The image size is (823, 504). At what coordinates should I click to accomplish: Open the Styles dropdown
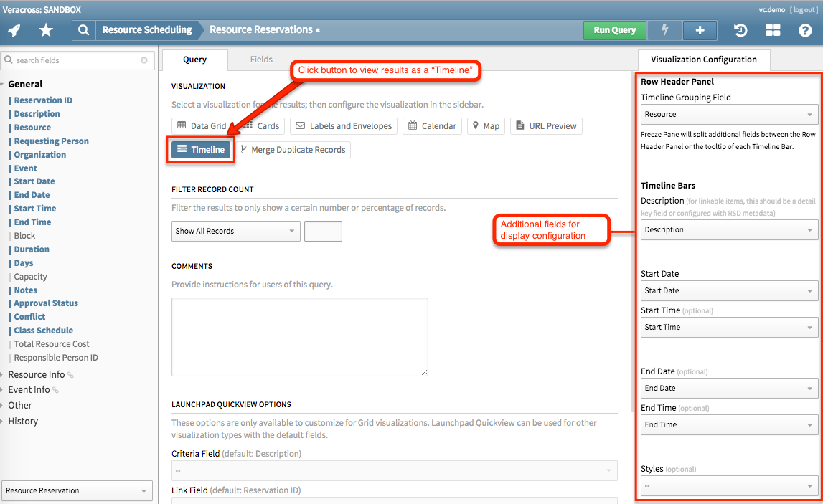pos(729,485)
